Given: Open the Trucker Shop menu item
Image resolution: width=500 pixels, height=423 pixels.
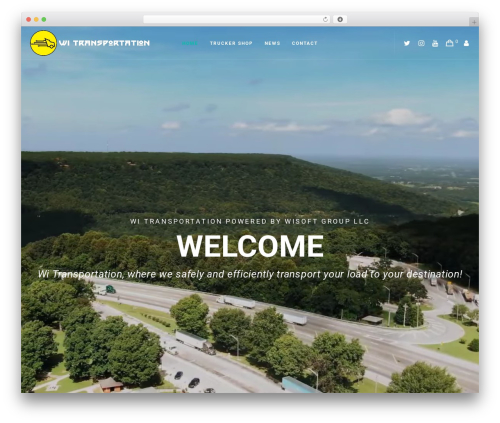Looking at the screenshot, I should click(231, 43).
